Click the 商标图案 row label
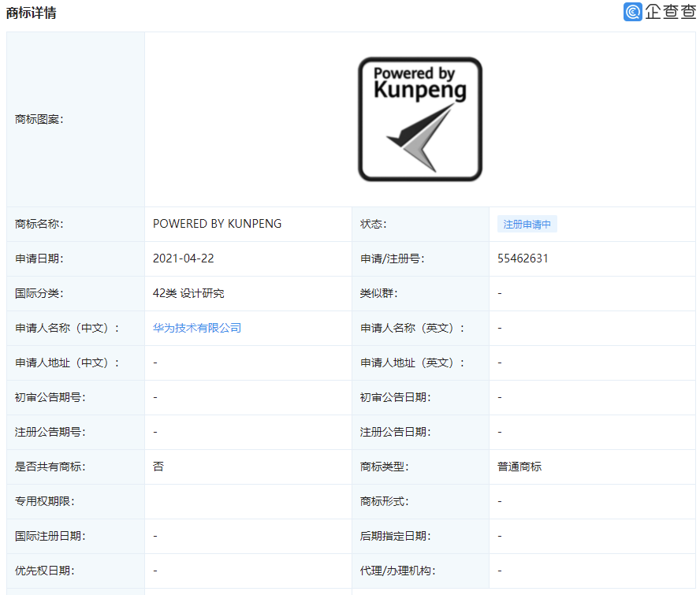This screenshot has height=595, width=700. tap(39, 119)
